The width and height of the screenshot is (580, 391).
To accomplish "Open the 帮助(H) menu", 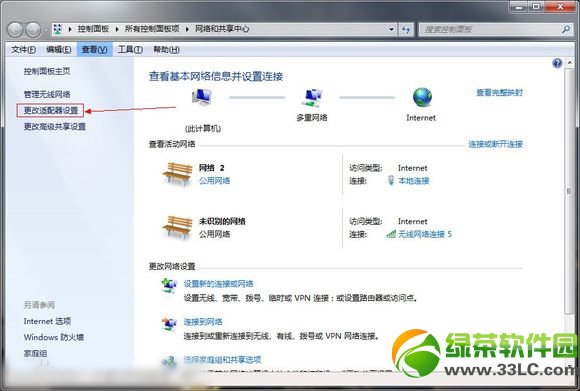I will [166, 50].
